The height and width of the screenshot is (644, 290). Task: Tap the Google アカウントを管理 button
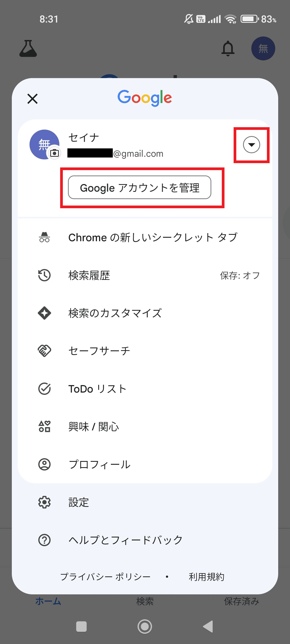click(x=140, y=188)
